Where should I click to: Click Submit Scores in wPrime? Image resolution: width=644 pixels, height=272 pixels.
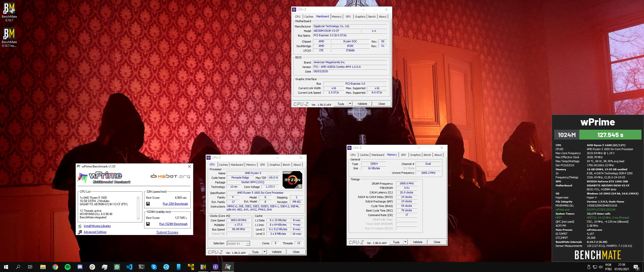tap(167, 232)
